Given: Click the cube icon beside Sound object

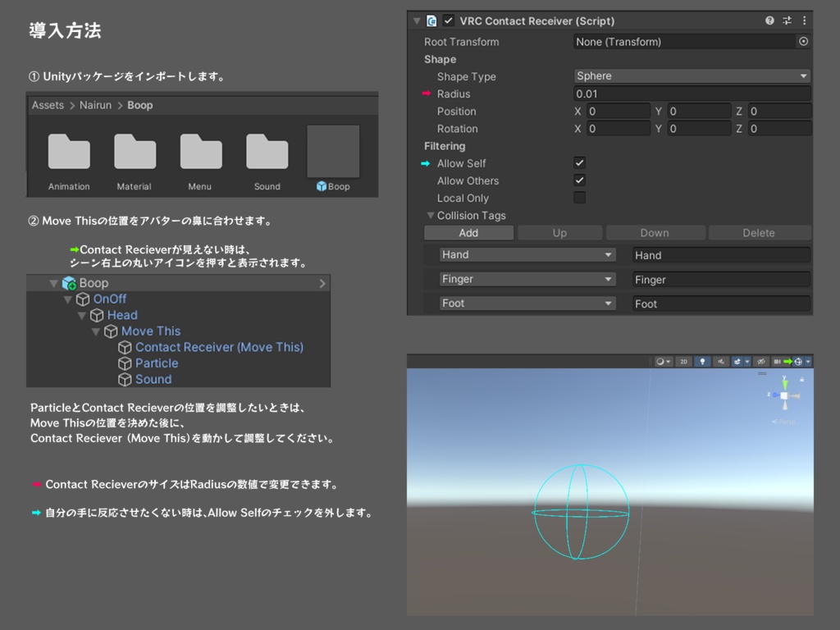Looking at the screenshot, I should pos(125,379).
